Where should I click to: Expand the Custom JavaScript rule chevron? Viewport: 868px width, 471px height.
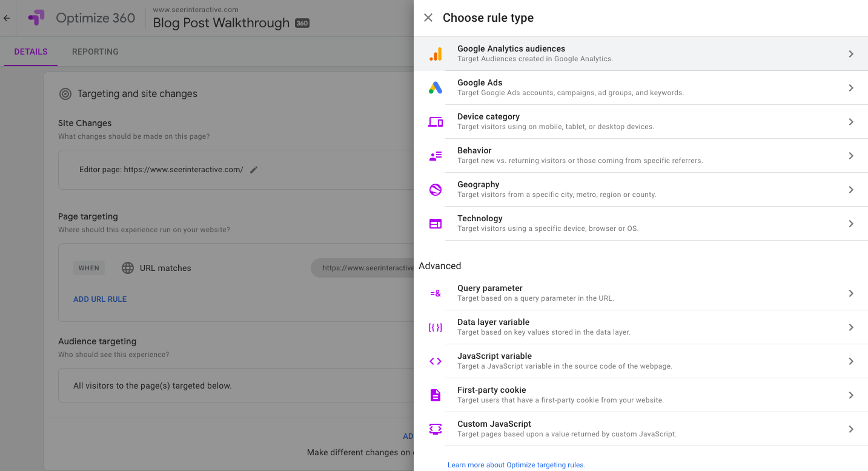pos(851,429)
